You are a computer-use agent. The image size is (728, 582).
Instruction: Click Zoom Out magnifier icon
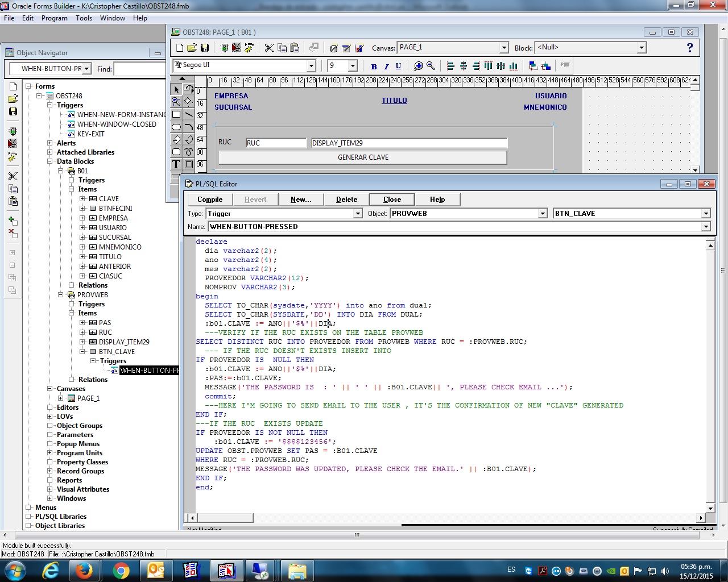431,66
